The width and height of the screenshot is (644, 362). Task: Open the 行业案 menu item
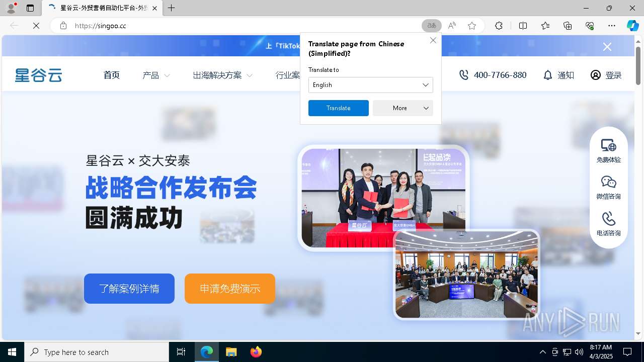pos(288,75)
